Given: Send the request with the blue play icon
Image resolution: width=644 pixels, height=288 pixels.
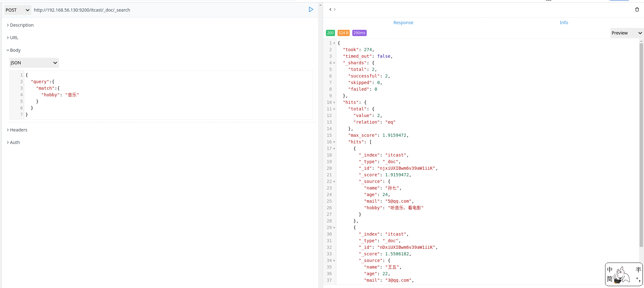Looking at the screenshot, I should point(311,9).
